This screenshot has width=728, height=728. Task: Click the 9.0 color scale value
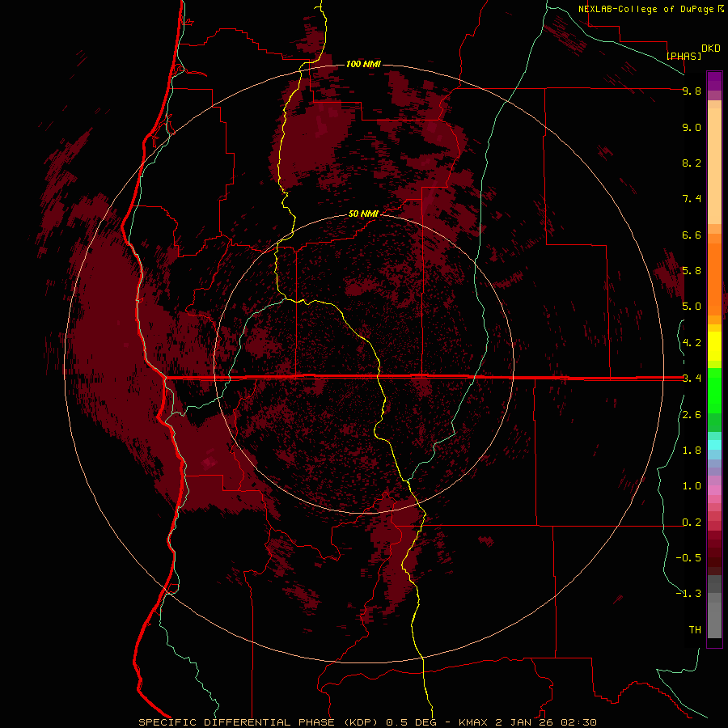pos(692,127)
